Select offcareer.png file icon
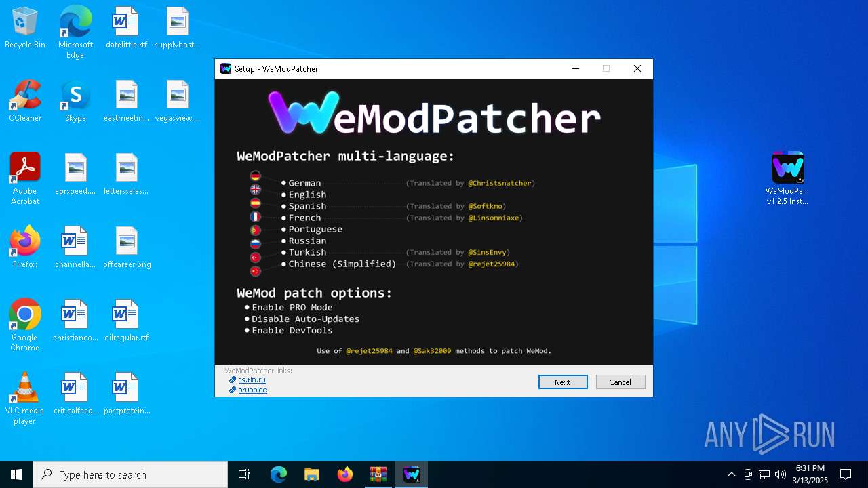The height and width of the screenshot is (488, 868). (x=127, y=248)
